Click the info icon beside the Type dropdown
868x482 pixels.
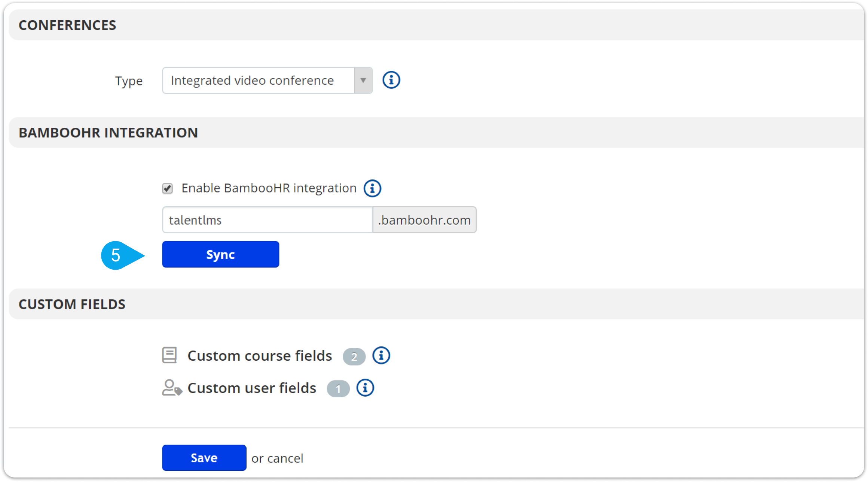391,80
